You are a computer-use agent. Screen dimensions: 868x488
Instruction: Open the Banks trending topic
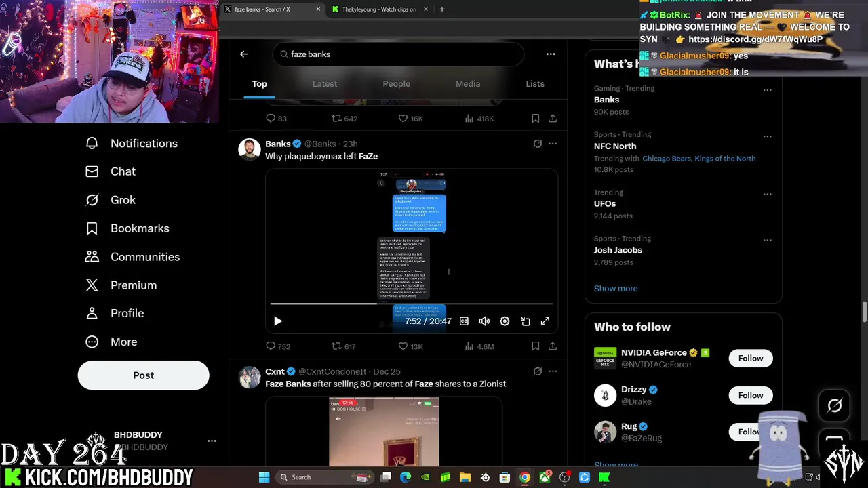tap(607, 100)
